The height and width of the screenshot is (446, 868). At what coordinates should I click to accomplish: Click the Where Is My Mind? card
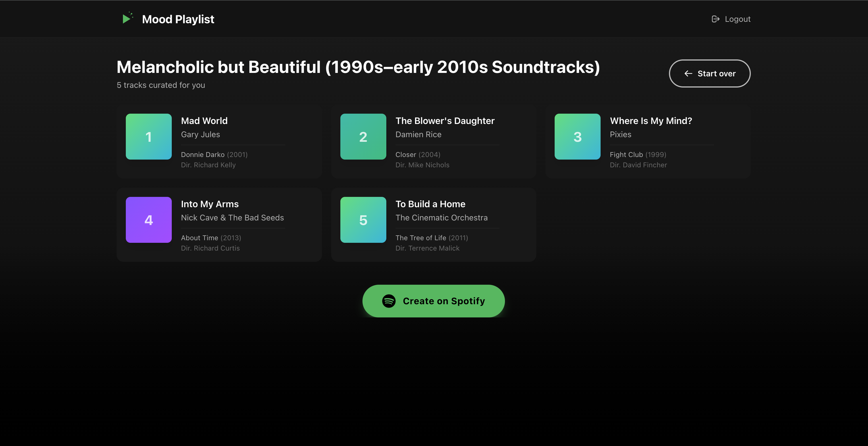[647, 141]
